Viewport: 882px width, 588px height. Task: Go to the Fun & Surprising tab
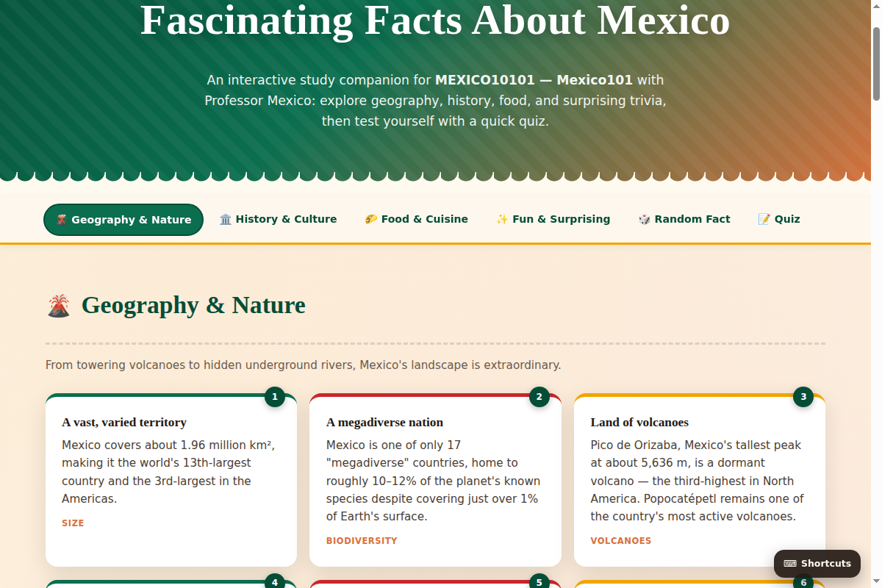tap(553, 219)
